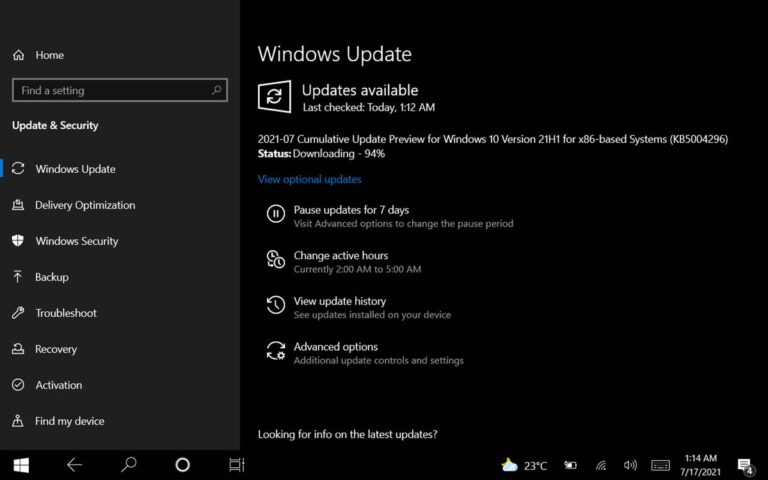Click View optional updates link
768x480 pixels.
click(x=310, y=179)
